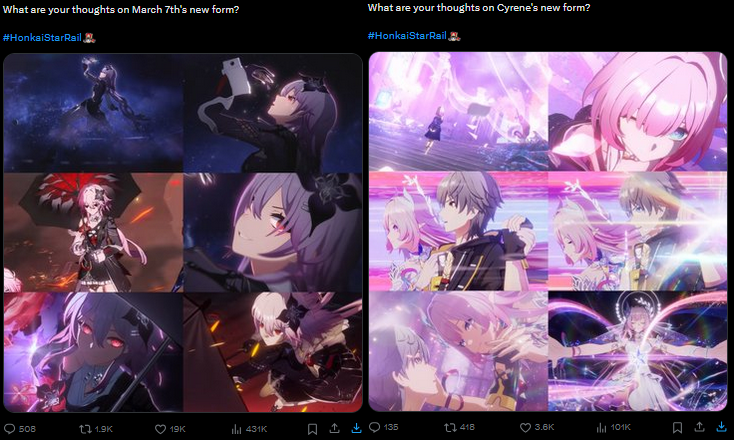Share the March 7th post

(334, 428)
